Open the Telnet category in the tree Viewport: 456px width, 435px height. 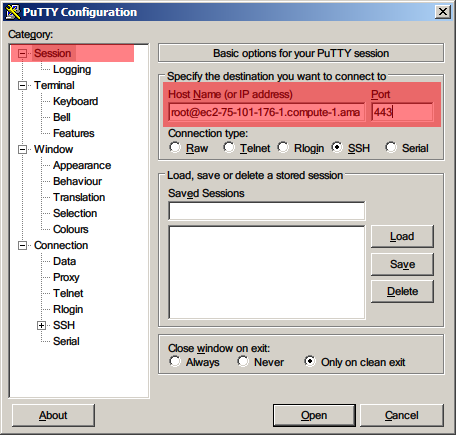point(68,293)
